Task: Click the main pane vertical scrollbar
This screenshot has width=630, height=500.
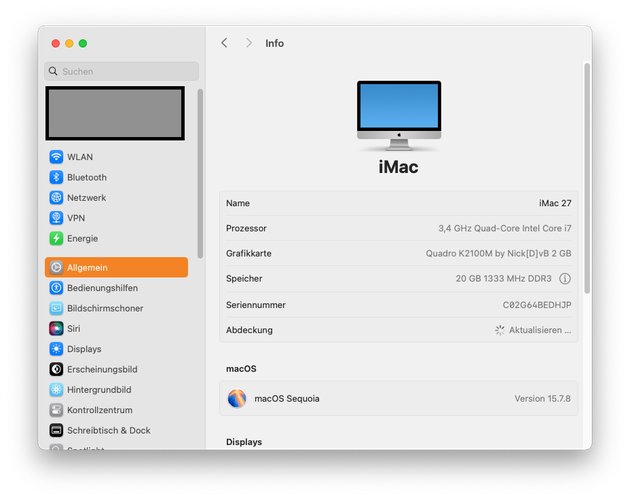Action: tap(587, 178)
